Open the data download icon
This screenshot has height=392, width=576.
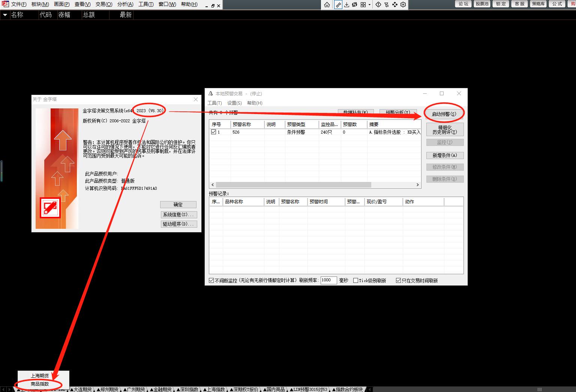[x=346, y=5]
